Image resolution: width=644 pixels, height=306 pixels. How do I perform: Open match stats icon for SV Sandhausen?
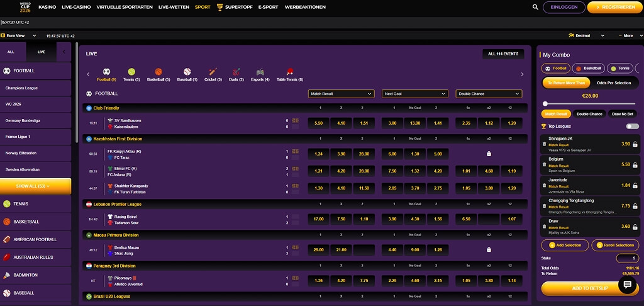(296, 120)
